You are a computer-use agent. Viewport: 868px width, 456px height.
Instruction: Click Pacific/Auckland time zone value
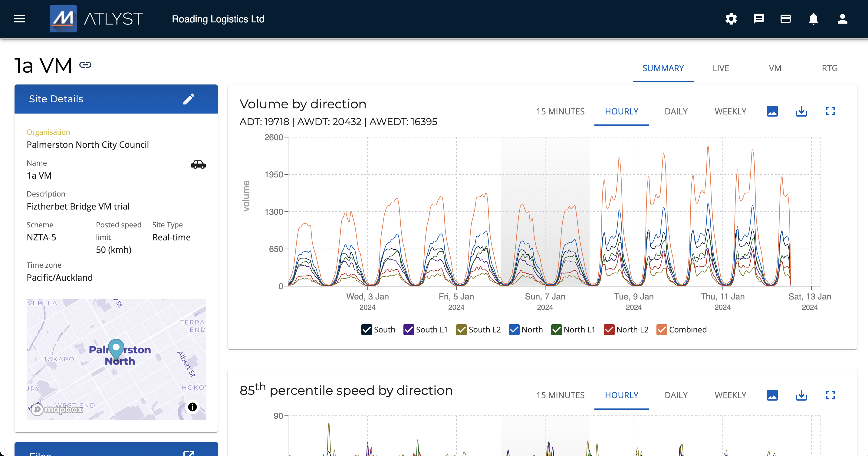tap(59, 277)
